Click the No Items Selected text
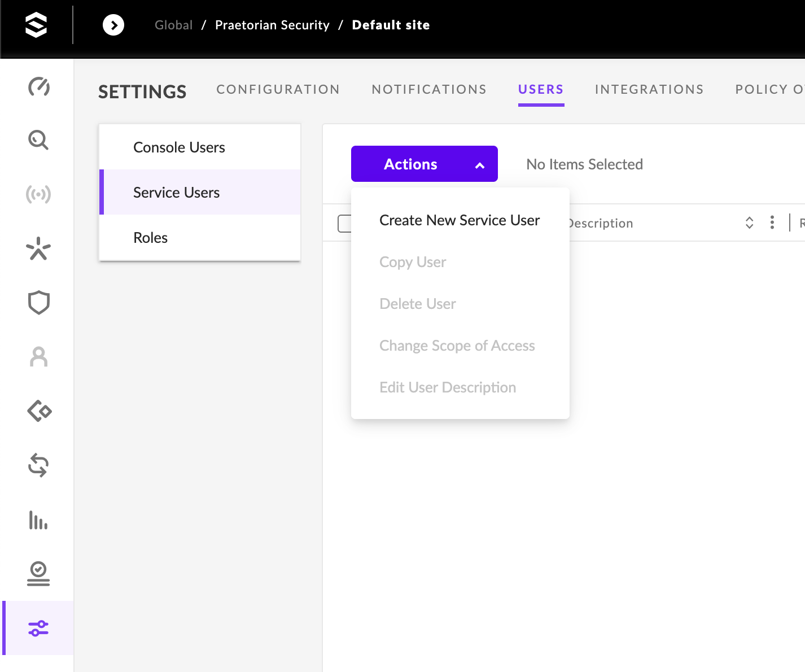805x672 pixels. (584, 164)
